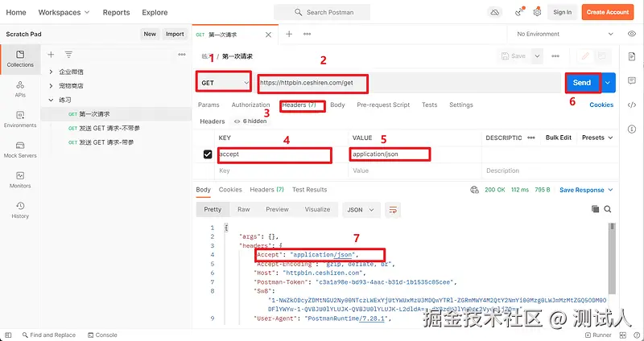
Task: Open the request info icon in right sidebar
Action: [x=632, y=129]
